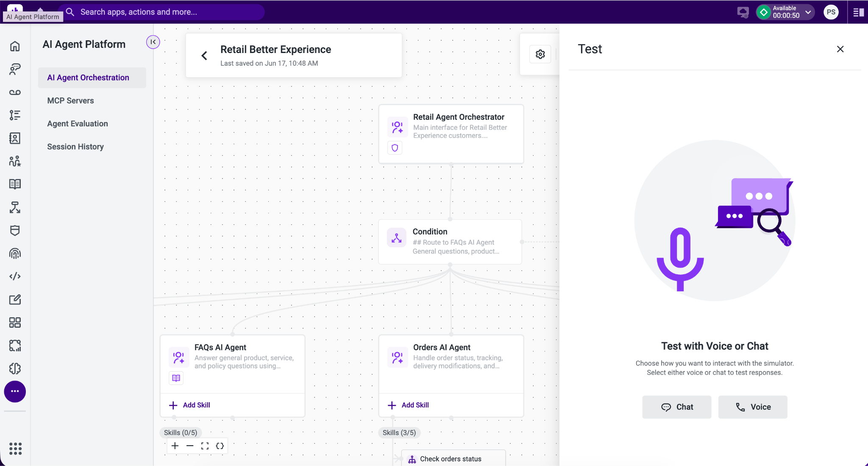Collapse the AI Agent Platform sidebar
This screenshot has width=868, height=466.
(x=153, y=42)
